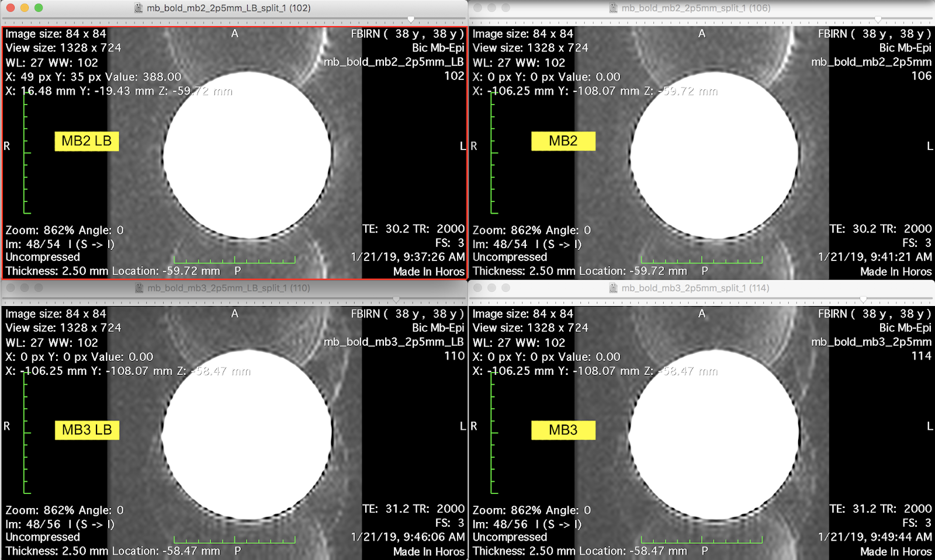Click the 'A' orientation marker in MB2 view

click(702, 34)
